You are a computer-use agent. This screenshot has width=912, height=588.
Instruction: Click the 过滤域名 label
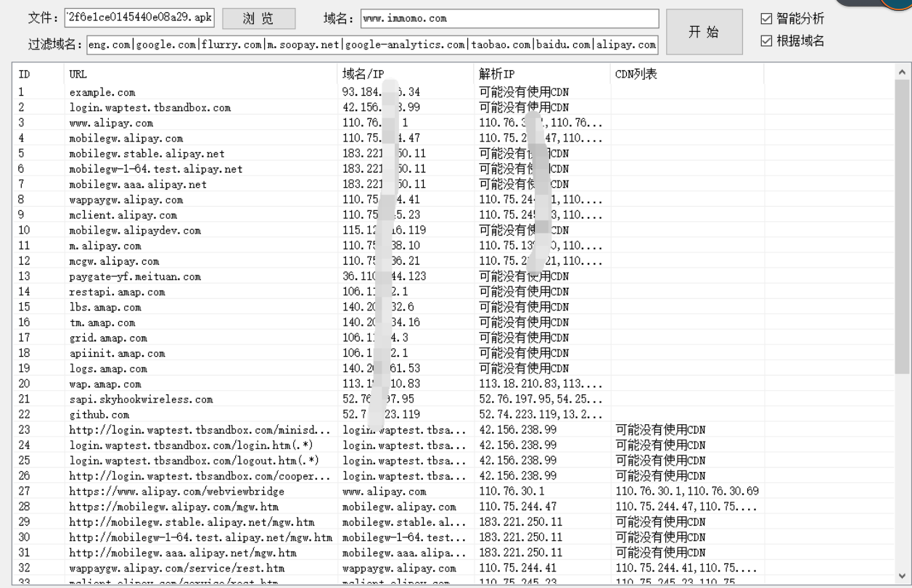pos(54,45)
